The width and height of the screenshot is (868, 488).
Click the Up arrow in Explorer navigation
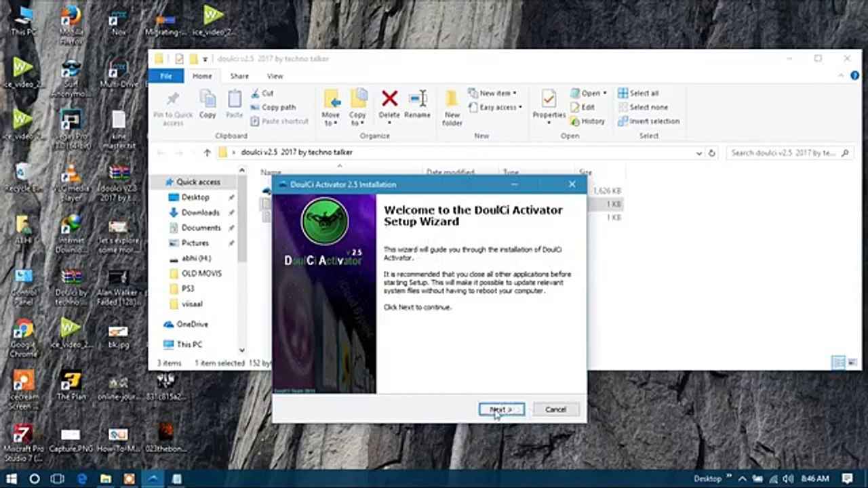(208, 152)
